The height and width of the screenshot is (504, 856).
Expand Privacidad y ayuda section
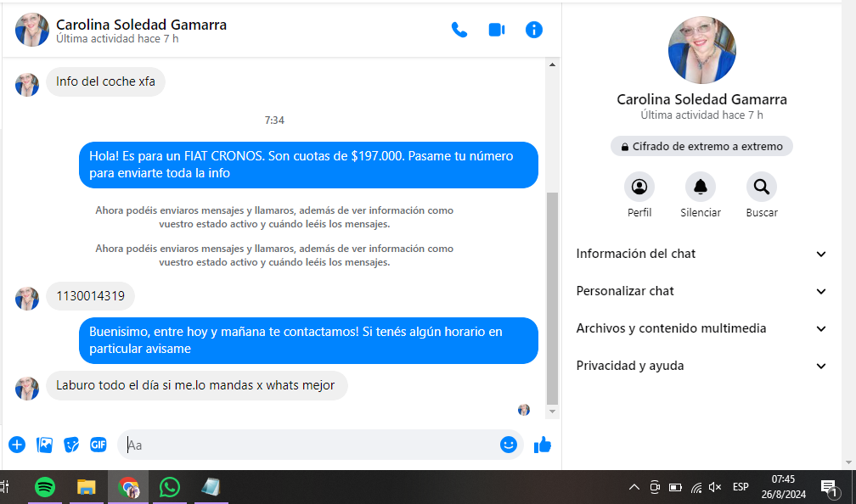[701, 366]
